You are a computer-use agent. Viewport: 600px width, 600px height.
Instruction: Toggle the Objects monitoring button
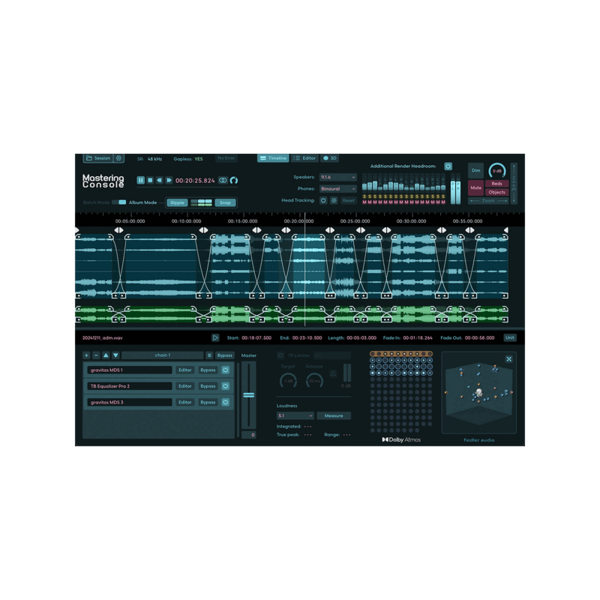pos(497,192)
